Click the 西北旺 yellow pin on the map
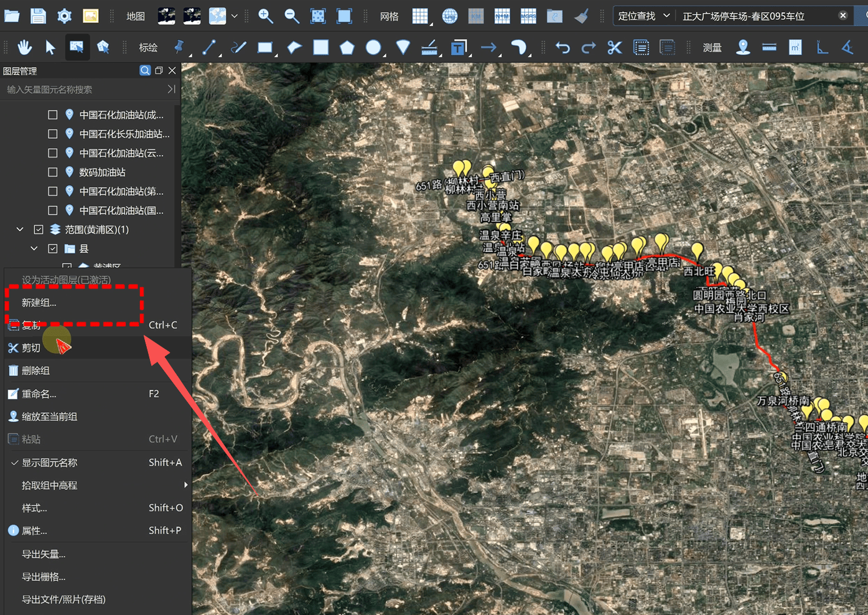This screenshot has height=615, width=868. pyautogui.click(x=698, y=251)
